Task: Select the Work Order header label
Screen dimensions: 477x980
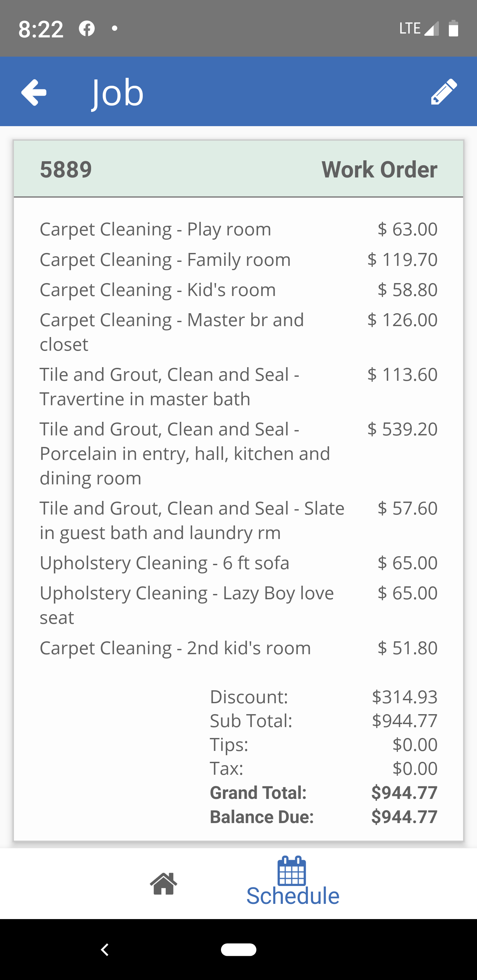Action: (x=379, y=169)
